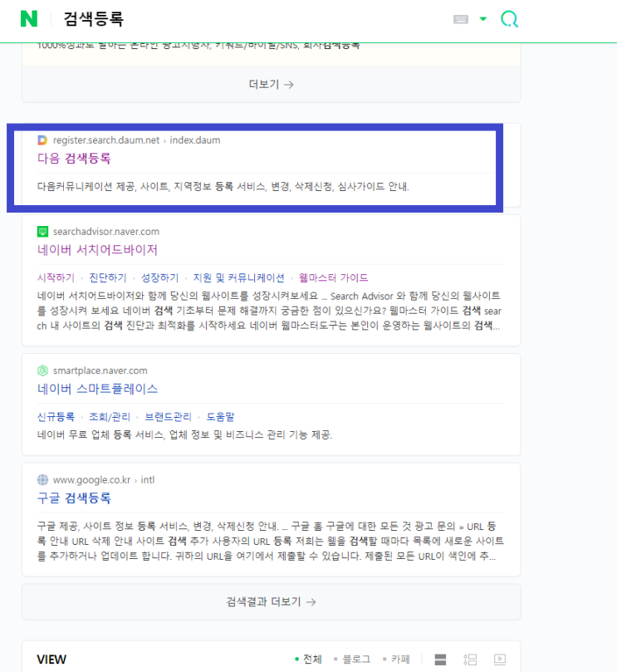
Task: Click the 네이버 무료 업체 등록 description
Action: click(x=184, y=435)
